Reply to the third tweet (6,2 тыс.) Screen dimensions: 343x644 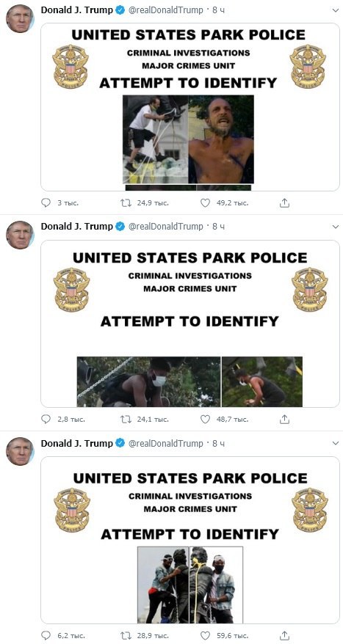[46, 635]
